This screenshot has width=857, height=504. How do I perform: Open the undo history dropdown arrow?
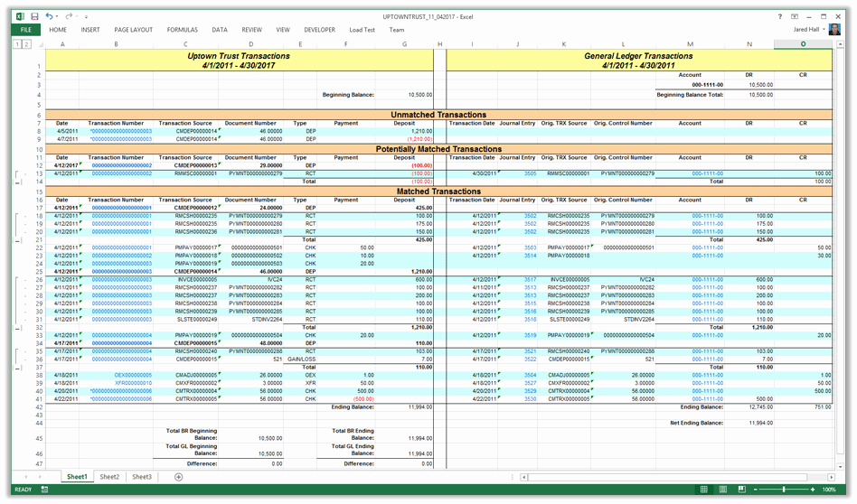tap(57, 17)
